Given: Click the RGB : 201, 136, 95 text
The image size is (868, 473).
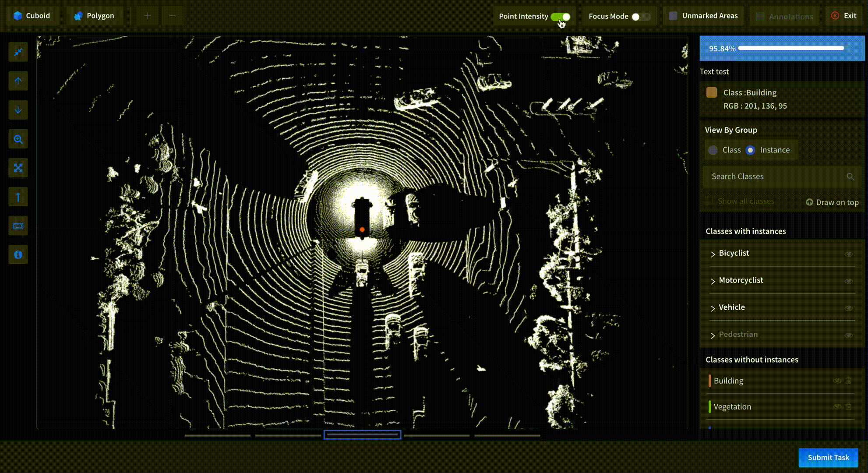Looking at the screenshot, I should pos(755,106).
